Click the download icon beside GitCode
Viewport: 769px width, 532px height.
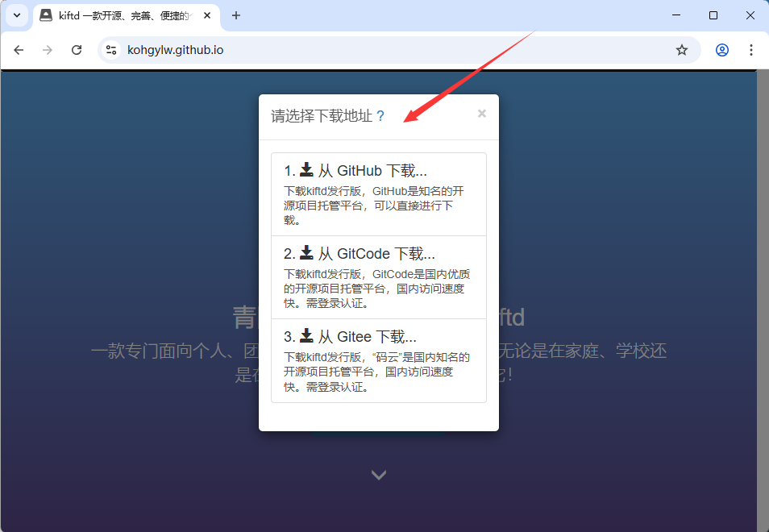[x=306, y=252]
